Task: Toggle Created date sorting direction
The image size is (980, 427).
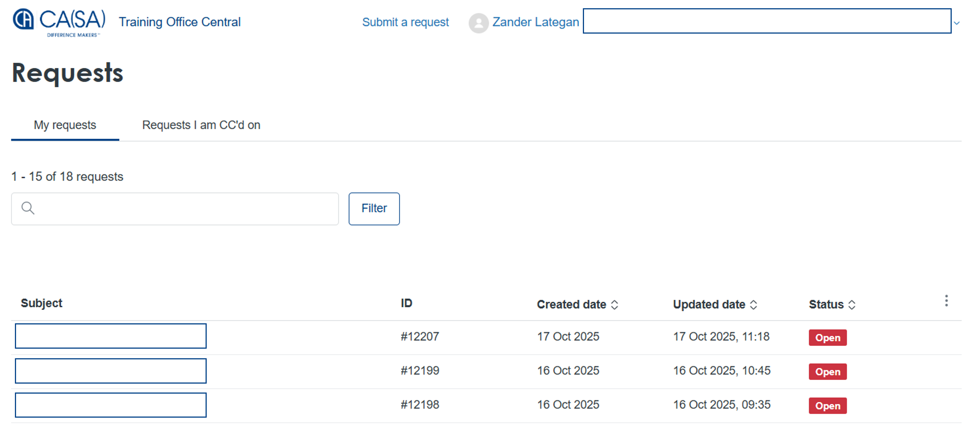Action: click(x=615, y=305)
